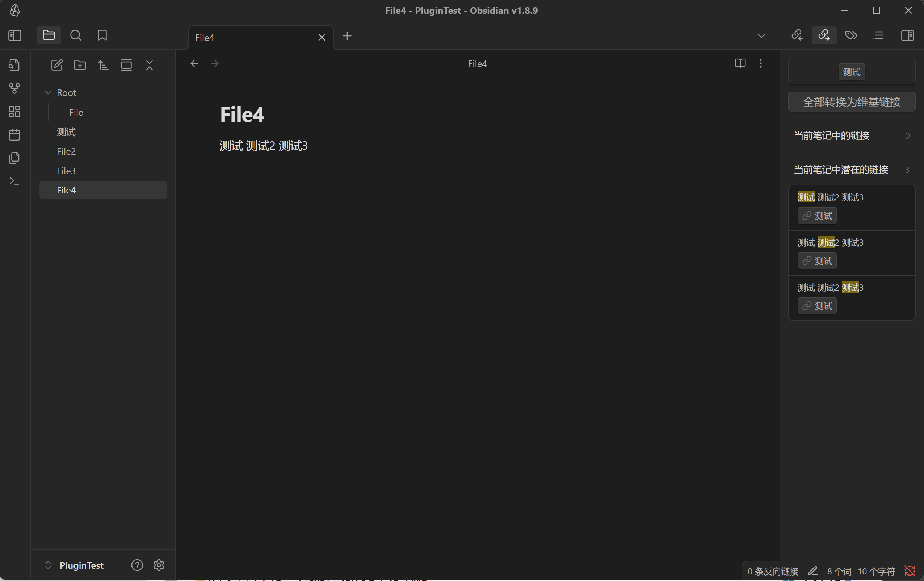
Task: Open the canvas icon in ribbon
Action: [x=14, y=111]
